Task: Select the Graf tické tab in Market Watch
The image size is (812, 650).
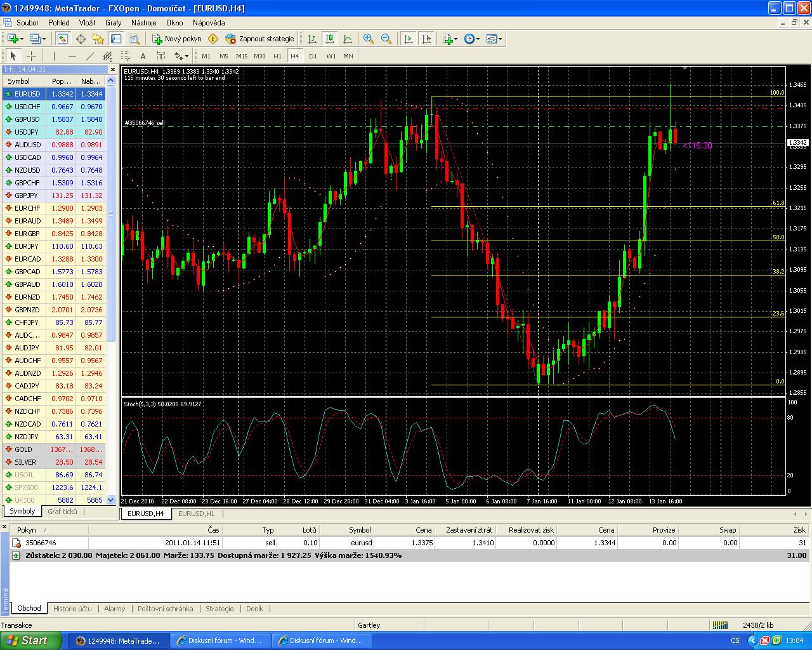Action: (x=62, y=512)
